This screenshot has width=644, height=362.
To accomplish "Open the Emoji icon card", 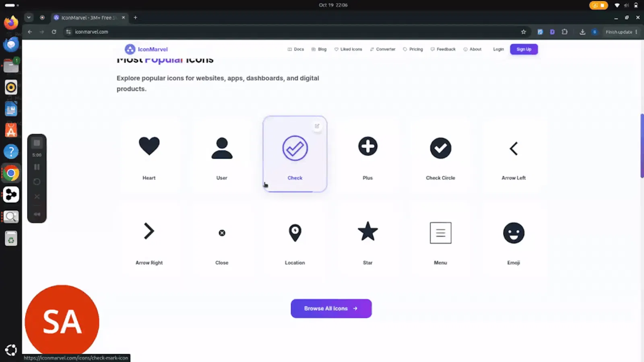I will click(x=514, y=239).
